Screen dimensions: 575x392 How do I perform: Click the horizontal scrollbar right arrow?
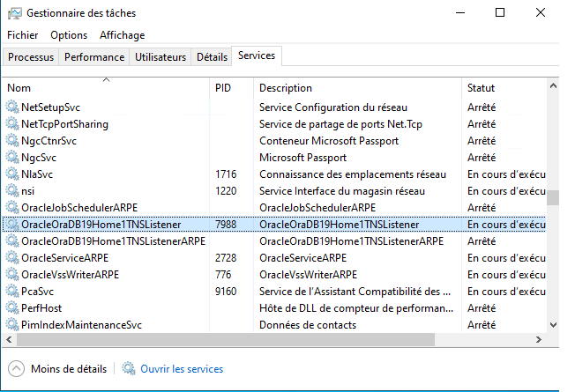[539, 340]
